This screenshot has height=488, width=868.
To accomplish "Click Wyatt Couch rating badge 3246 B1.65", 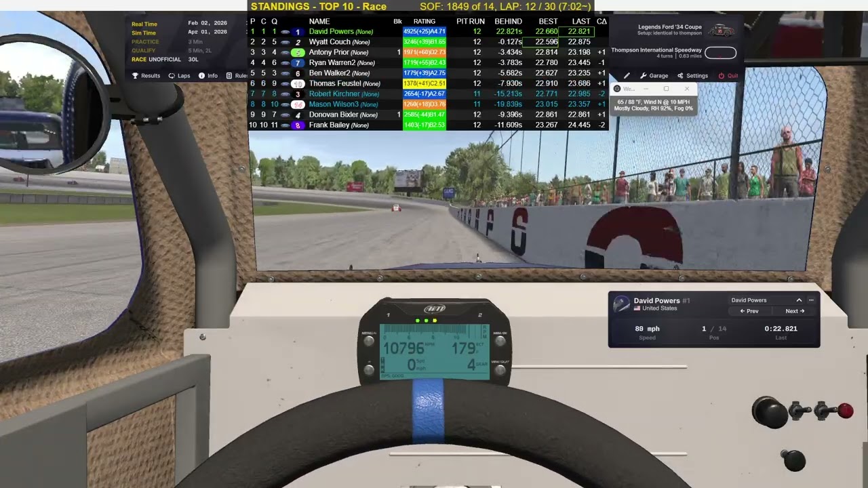I will pyautogui.click(x=425, y=42).
